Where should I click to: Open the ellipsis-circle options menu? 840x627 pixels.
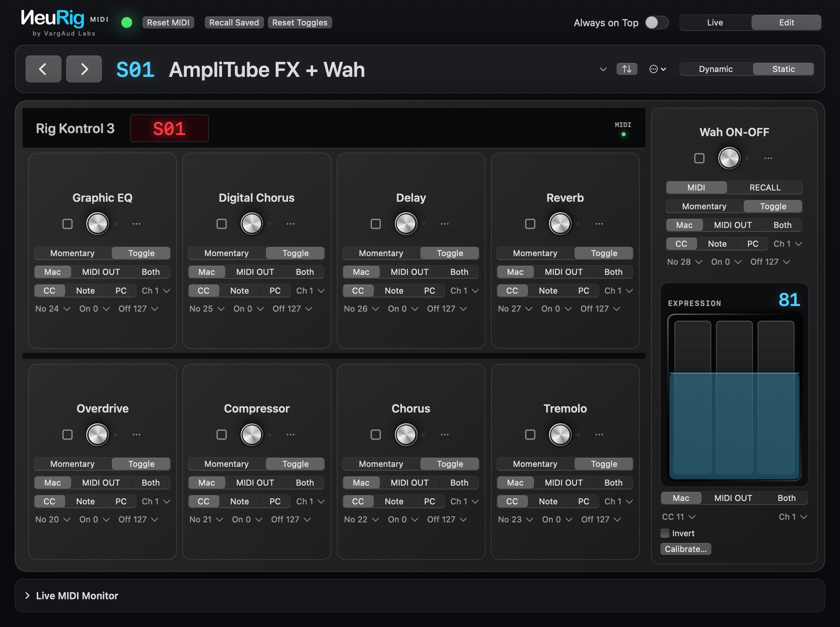tap(657, 69)
